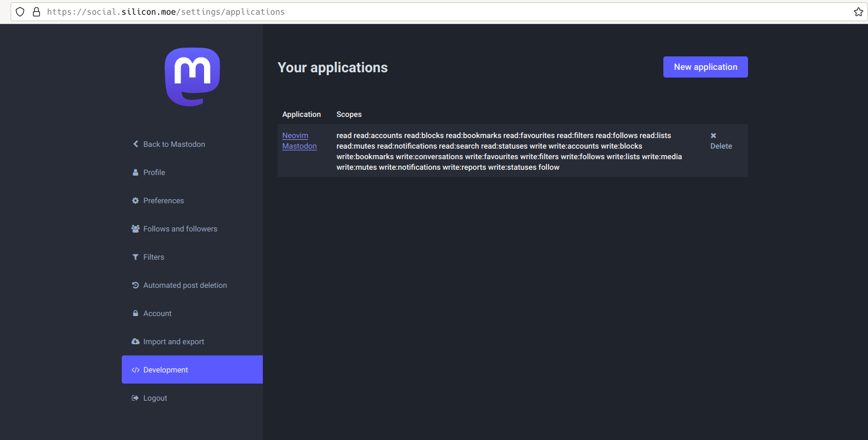The width and height of the screenshot is (868, 440).
Task: Click the sign-out icon beside Logout
Action: (x=135, y=398)
